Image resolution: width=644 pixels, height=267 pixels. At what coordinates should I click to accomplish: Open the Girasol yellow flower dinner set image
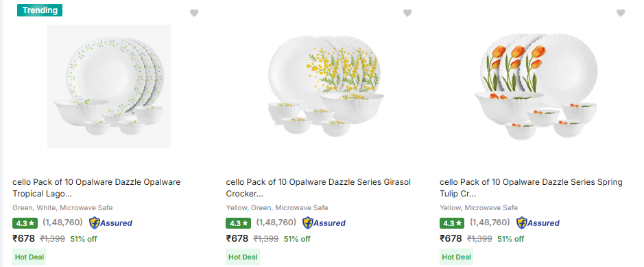point(324,86)
